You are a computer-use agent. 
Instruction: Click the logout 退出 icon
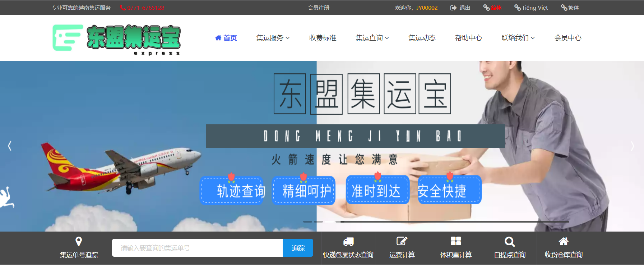coord(453,8)
